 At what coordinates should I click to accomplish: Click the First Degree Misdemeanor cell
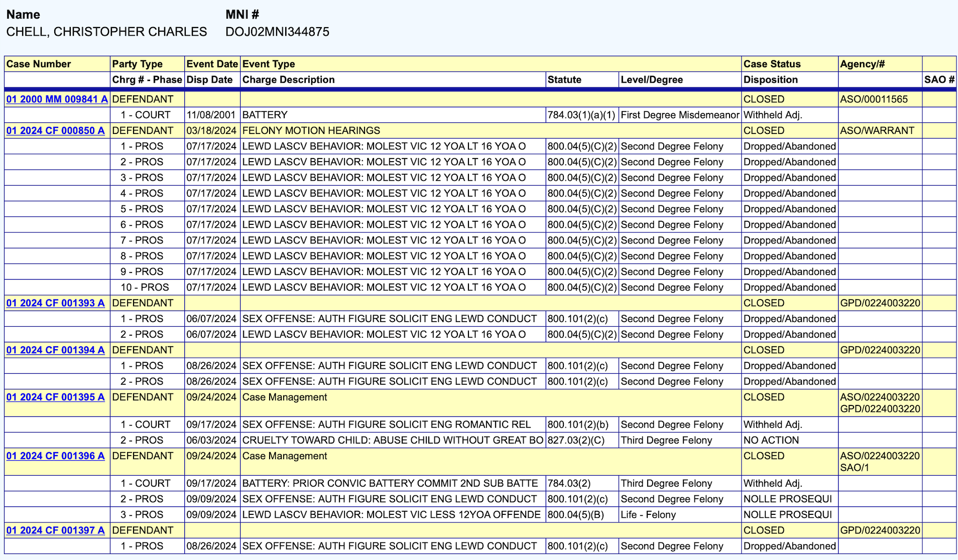pos(680,115)
